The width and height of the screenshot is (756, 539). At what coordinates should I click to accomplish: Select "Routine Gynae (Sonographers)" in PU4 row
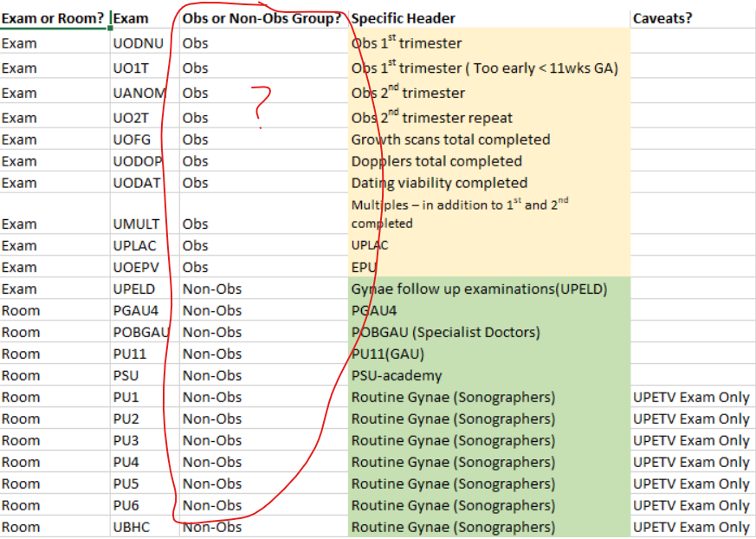(x=489, y=462)
